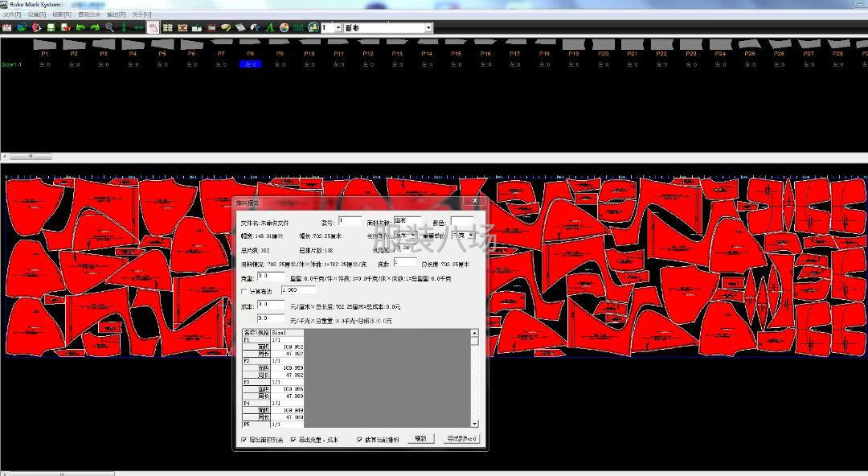The width and height of the screenshot is (868, 476).
Task: Open the 文件[F] menu
Action: point(12,14)
